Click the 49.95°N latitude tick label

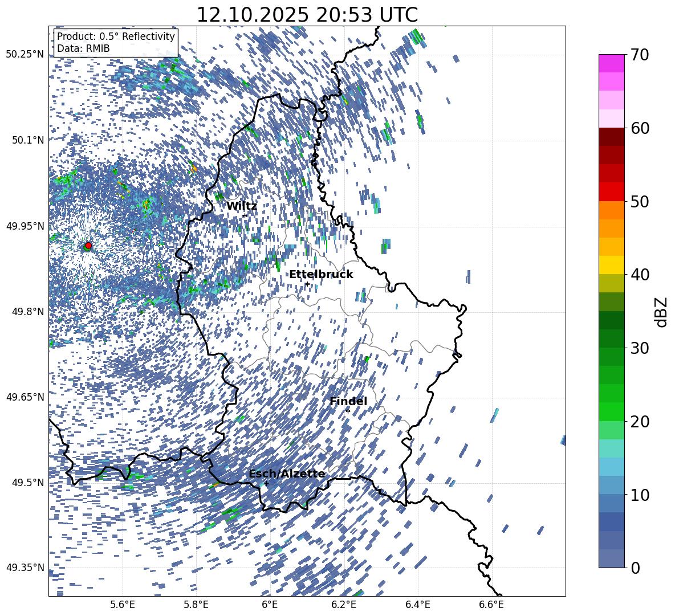click(25, 226)
